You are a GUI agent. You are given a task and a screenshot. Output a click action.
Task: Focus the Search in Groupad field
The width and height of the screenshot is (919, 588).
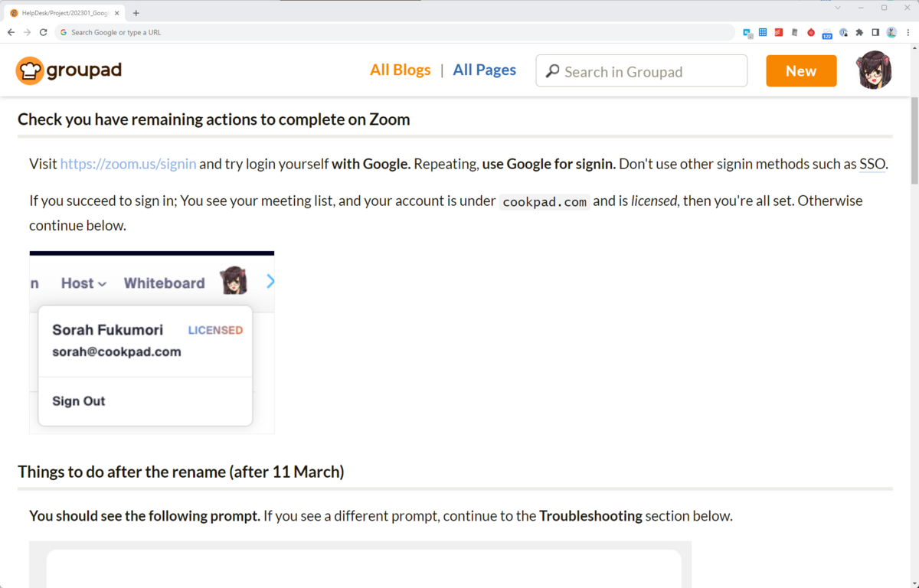click(x=642, y=70)
